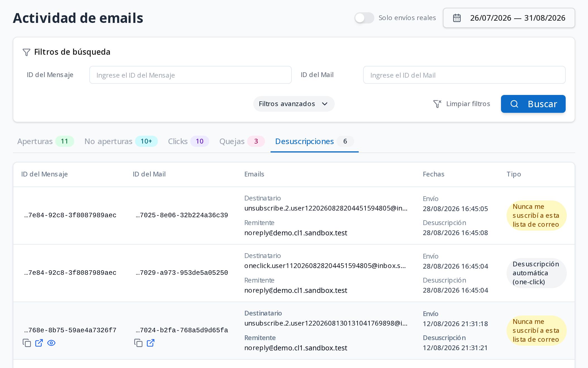Click the Desuscripciones count badge 6
This screenshot has width=588, height=368.
point(345,141)
